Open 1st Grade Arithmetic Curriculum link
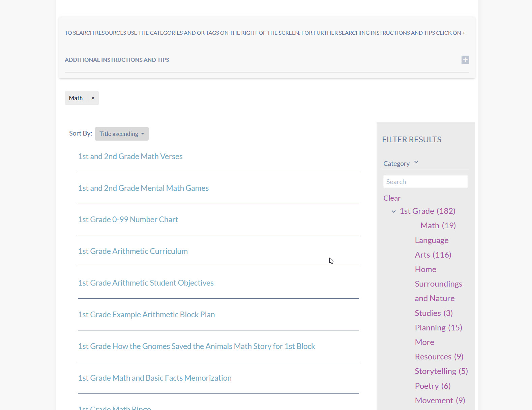Screen dimensions: 532x410 click(x=133, y=251)
